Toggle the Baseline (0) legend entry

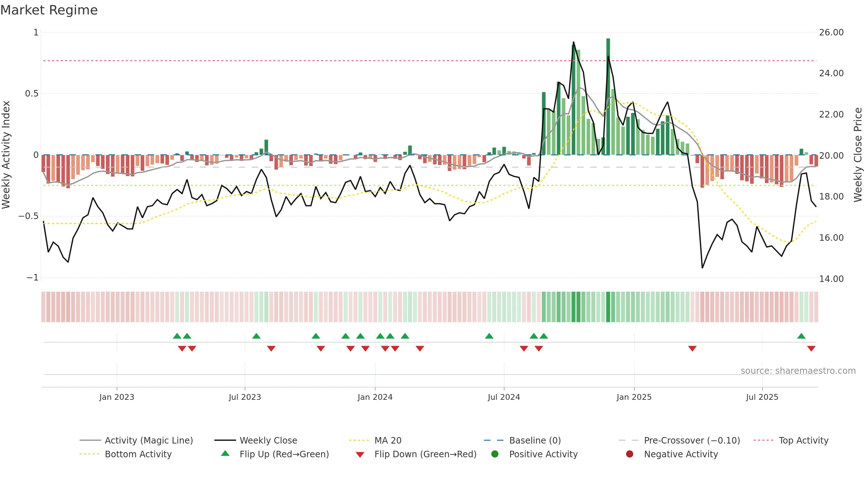click(x=522, y=440)
